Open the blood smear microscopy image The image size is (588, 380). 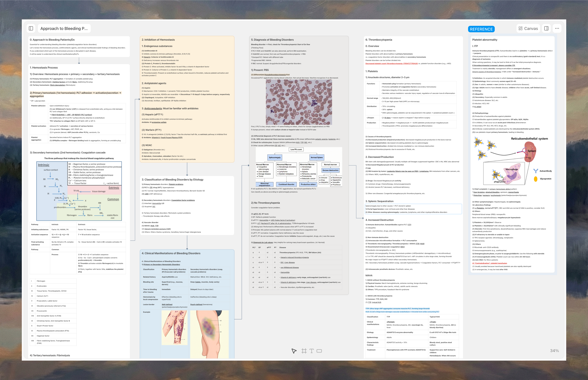pyautogui.click(x=299, y=102)
